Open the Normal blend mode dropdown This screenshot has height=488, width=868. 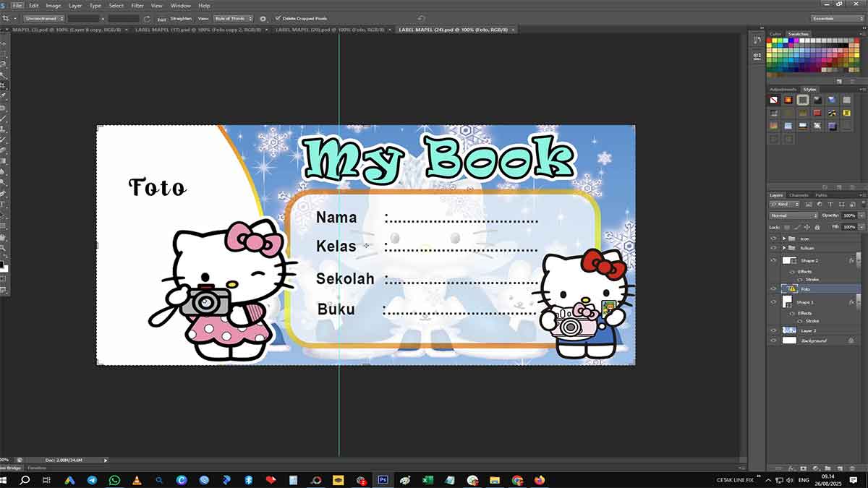(793, 215)
